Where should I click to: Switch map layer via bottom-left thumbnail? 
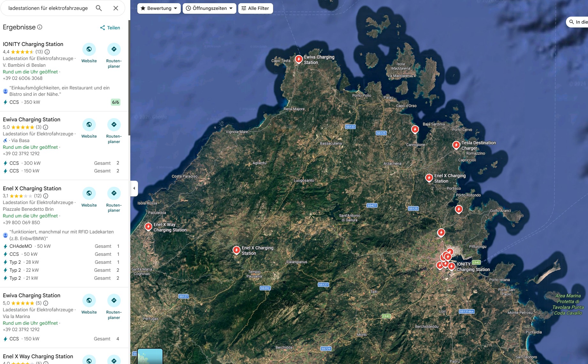[x=150, y=356]
